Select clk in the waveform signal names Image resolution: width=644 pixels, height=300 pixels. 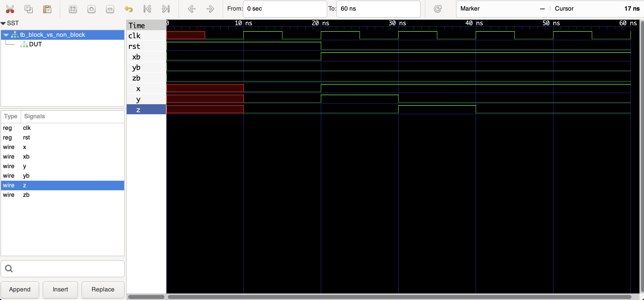pos(146,35)
